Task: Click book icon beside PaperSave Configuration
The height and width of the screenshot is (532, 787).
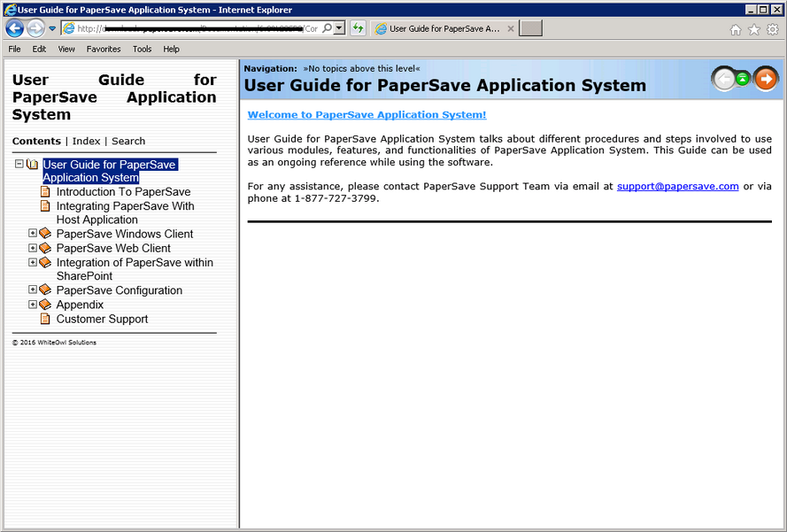Action: [45, 290]
